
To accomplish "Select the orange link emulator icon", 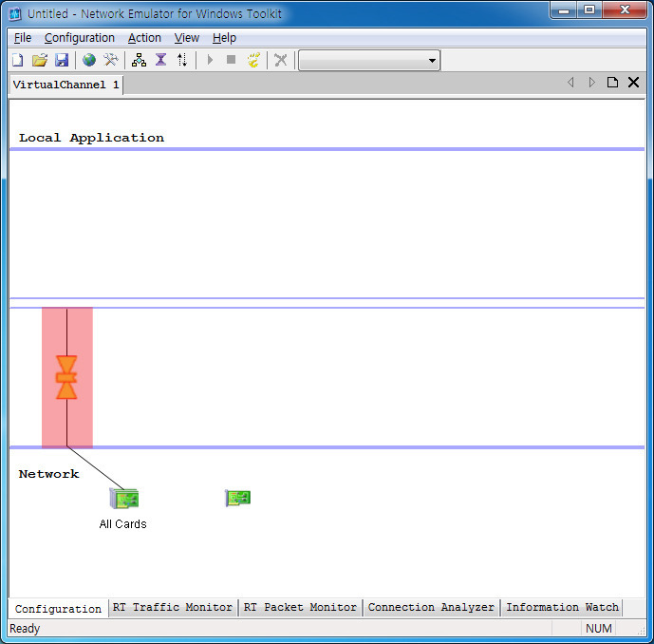I will point(66,377).
